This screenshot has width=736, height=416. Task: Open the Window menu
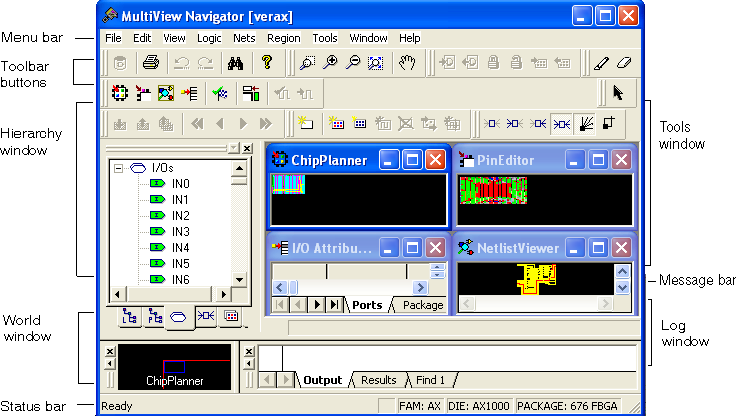pos(368,38)
